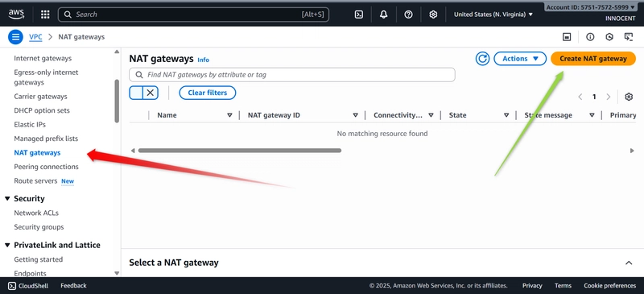Expand the Select a NAT gateway panel
This screenshot has width=644, height=294.
[629, 263]
